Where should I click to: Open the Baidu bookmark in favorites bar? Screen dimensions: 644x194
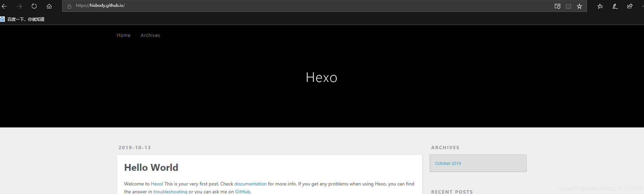pyautogui.click(x=23, y=19)
